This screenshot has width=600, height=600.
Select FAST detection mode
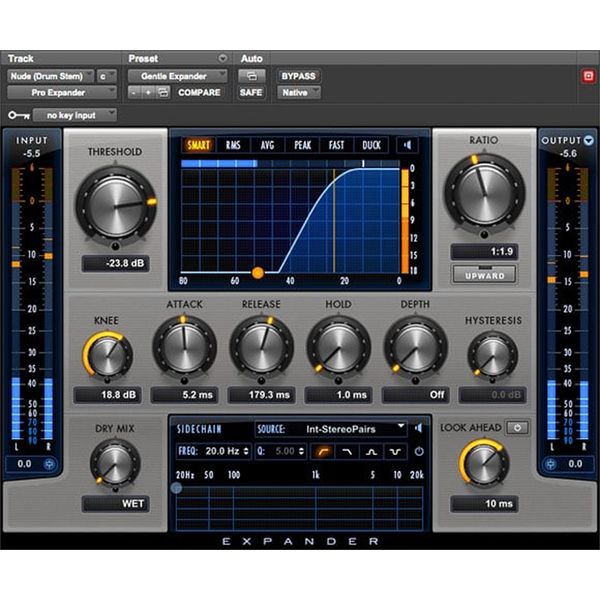tap(337, 145)
